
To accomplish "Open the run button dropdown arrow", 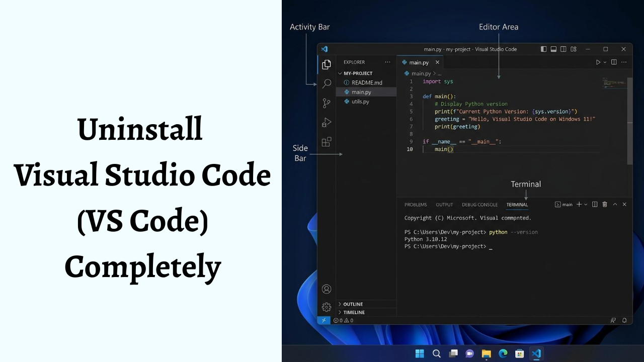I will coord(605,62).
